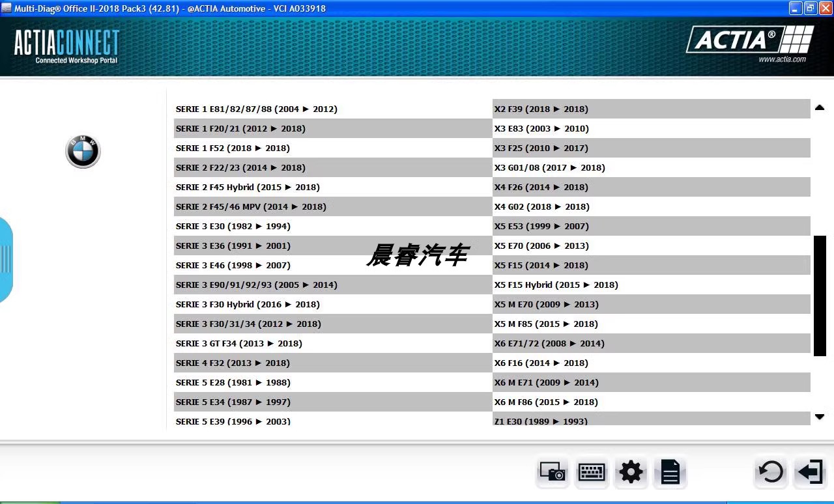Select SERIE 3 E30 (1982-1994)
Viewport: 834px width, 504px height.
[x=333, y=226]
